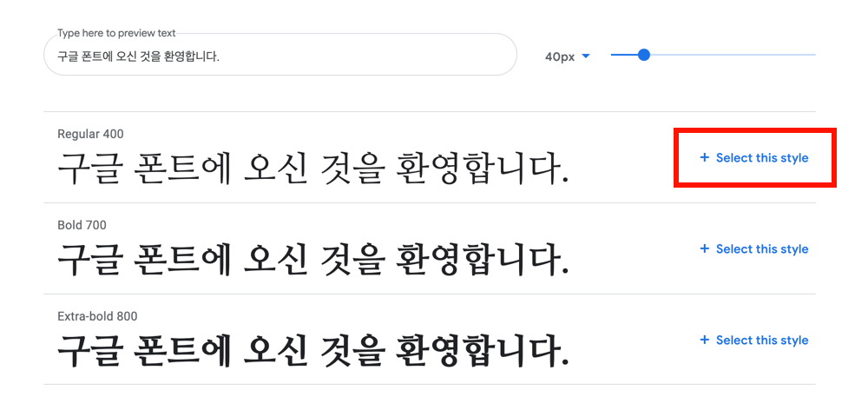Click the plus icon beside Regular 400 style
The width and height of the screenshot is (868, 417).
704,157
